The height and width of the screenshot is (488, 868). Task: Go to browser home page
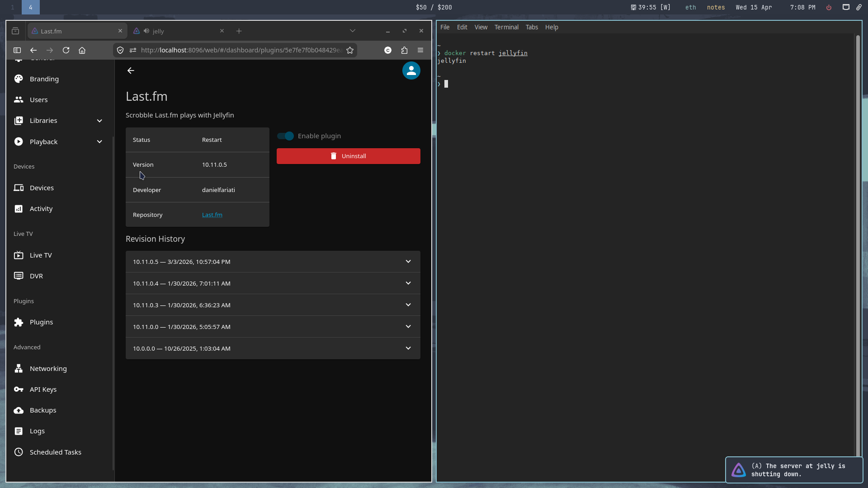(x=82, y=50)
